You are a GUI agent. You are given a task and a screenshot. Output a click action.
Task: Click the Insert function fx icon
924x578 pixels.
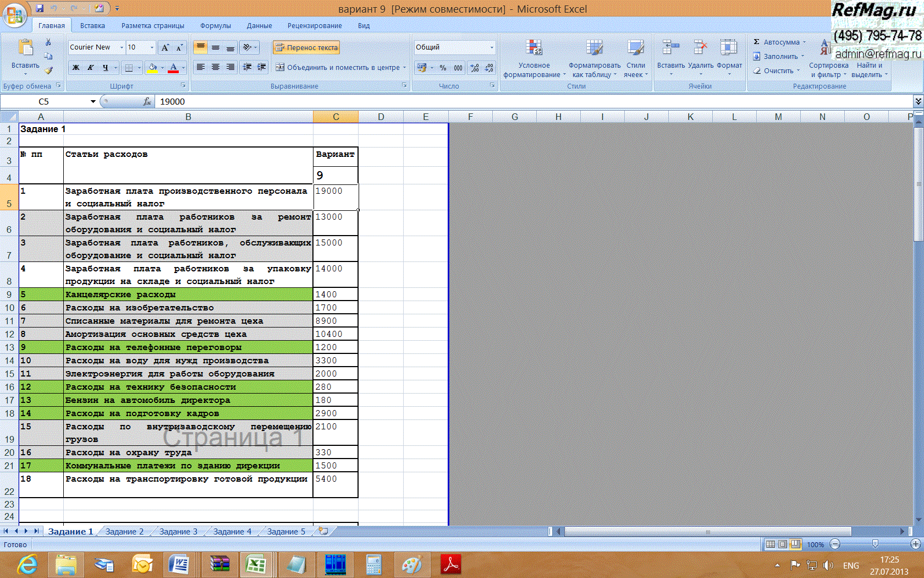click(x=147, y=101)
